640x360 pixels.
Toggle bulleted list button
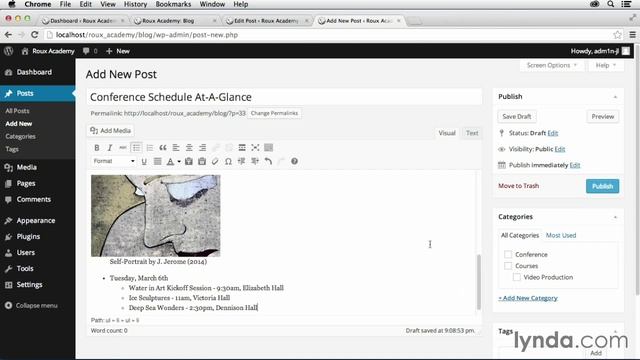[x=136, y=148]
